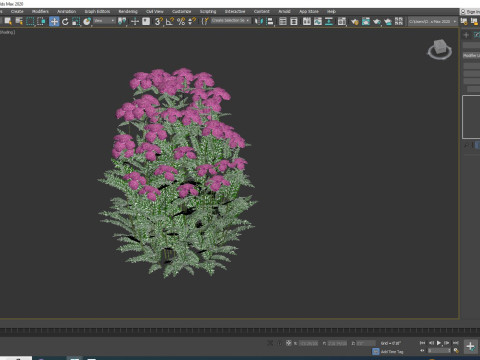
Task: Open the Render Setup teapot icon
Action: [355, 21]
